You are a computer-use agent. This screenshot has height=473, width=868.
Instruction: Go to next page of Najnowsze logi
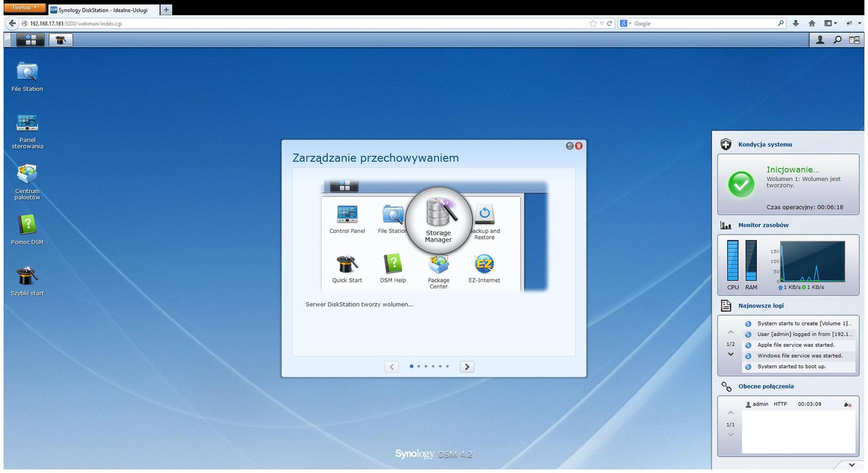[x=730, y=354]
